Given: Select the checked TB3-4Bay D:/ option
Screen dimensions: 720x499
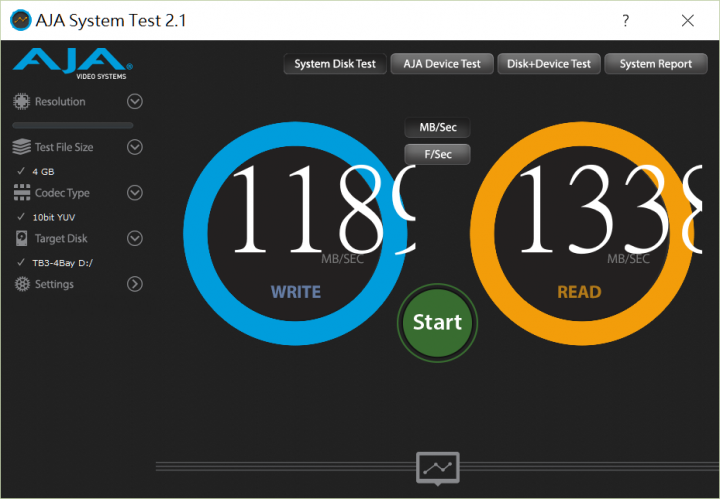Looking at the screenshot, I should point(55,263).
